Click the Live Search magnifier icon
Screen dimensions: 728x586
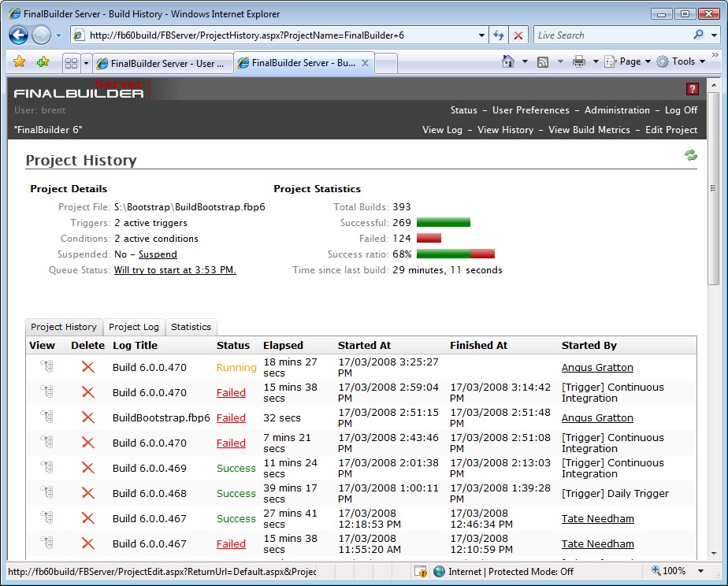pyautogui.click(x=698, y=35)
